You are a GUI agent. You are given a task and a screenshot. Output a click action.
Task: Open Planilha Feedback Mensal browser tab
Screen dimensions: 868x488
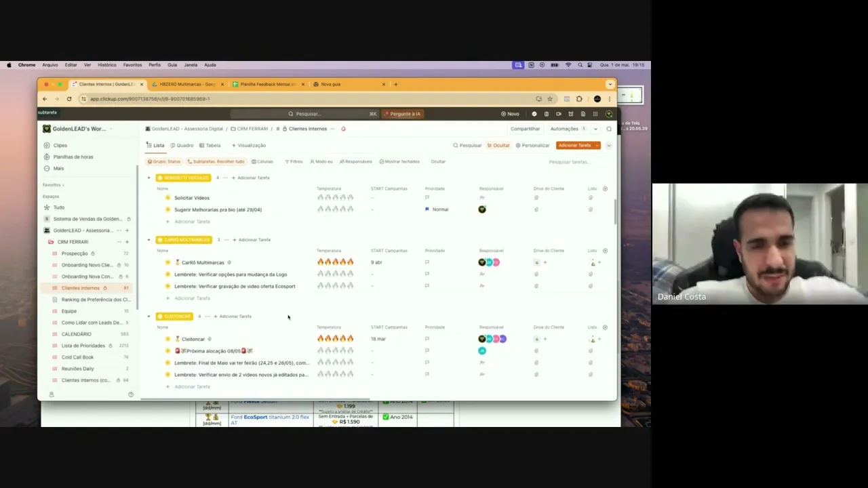pyautogui.click(x=268, y=84)
